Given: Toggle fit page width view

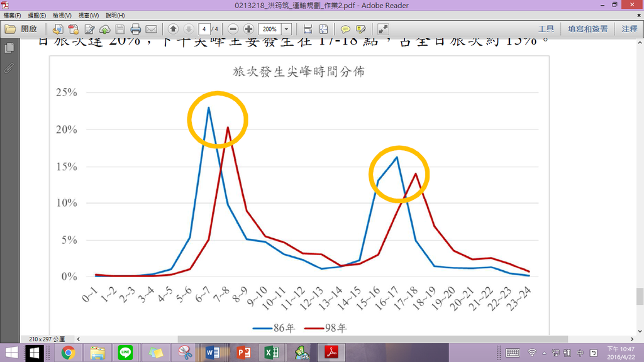Looking at the screenshot, I should click(x=308, y=28).
